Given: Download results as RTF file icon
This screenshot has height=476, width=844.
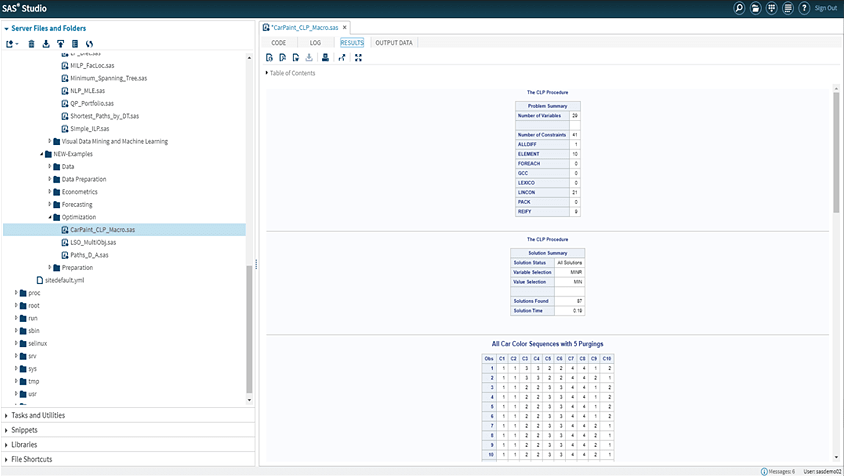Looking at the screenshot, I should [x=296, y=58].
